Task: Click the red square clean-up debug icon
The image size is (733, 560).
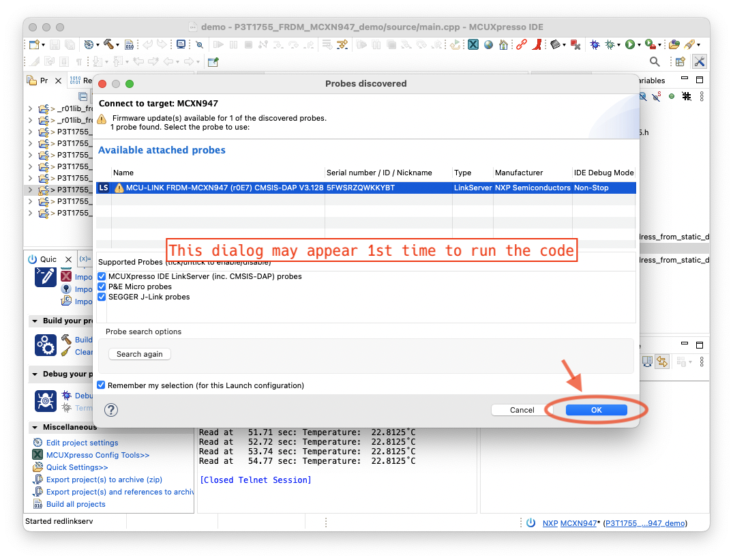Action: (575, 45)
